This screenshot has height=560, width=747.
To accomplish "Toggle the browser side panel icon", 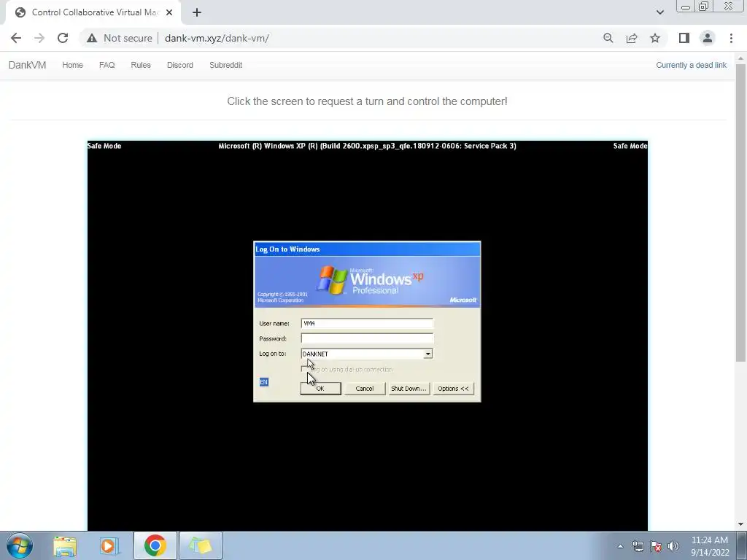I will (x=684, y=38).
